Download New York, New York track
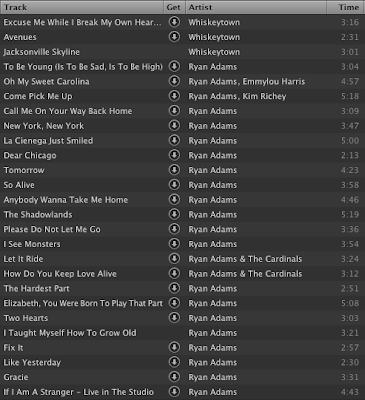The image size is (365, 400). [x=174, y=125]
